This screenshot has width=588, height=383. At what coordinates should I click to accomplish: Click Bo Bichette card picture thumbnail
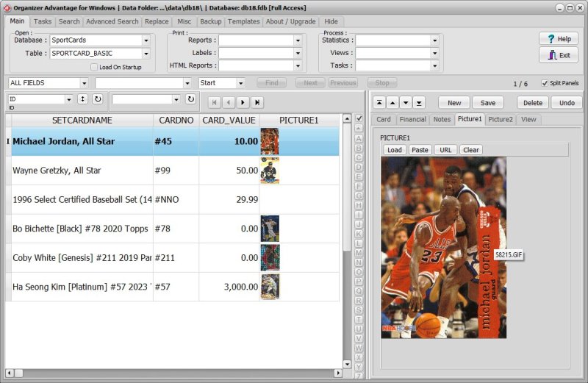pyautogui.click(x=270, y=229)
